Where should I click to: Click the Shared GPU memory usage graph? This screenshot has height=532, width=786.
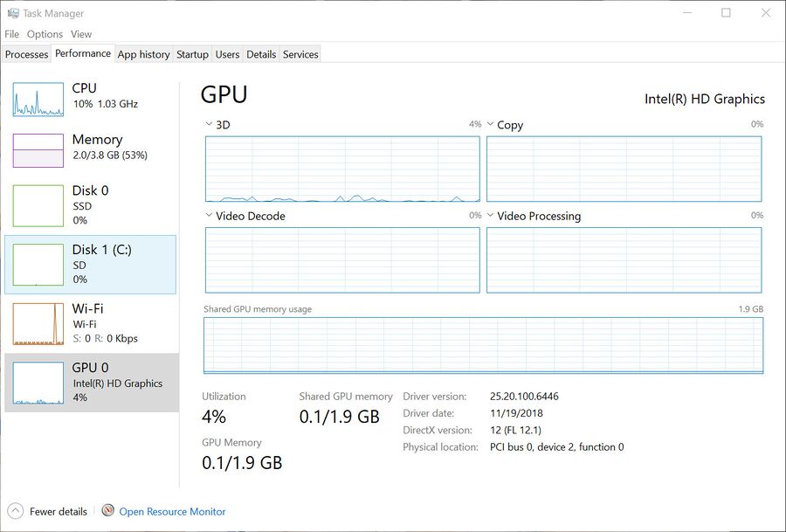(x=483, y=346)
